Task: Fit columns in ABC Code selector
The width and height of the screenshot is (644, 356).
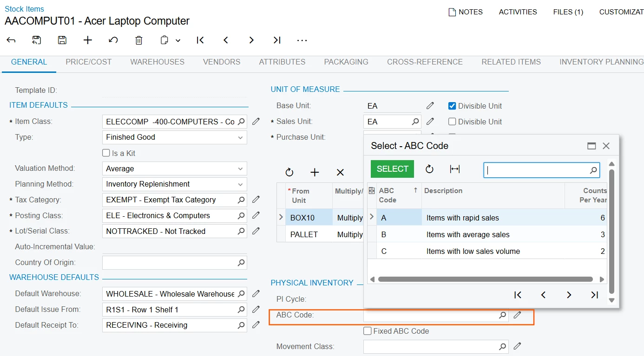Action: pyautogui.click(x=455, y=169)
